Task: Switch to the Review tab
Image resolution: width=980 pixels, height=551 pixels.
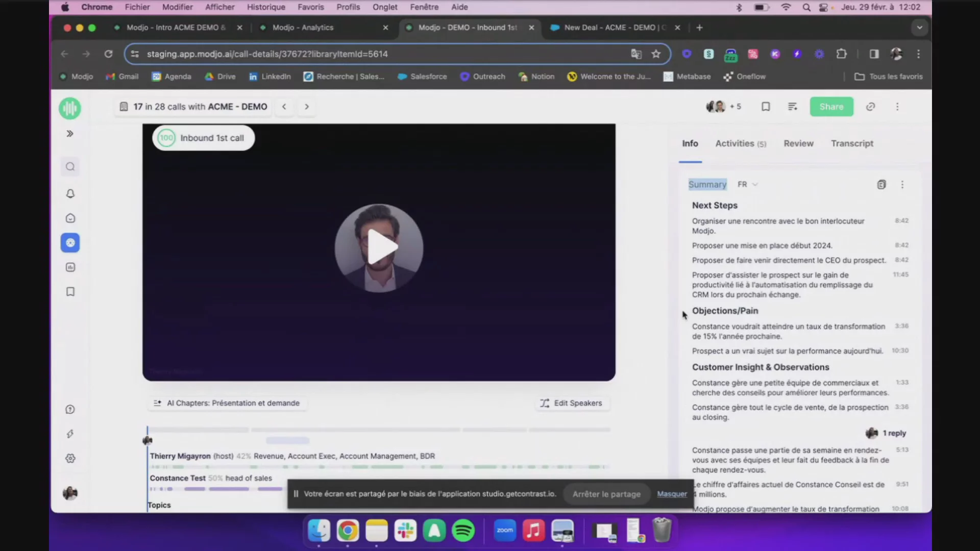Action: coord(798,144)
